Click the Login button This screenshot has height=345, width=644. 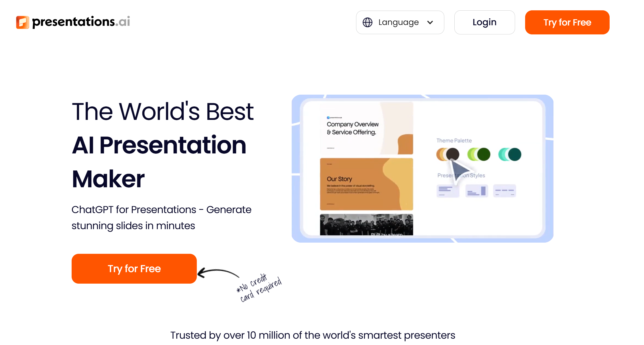coord(484,22)
